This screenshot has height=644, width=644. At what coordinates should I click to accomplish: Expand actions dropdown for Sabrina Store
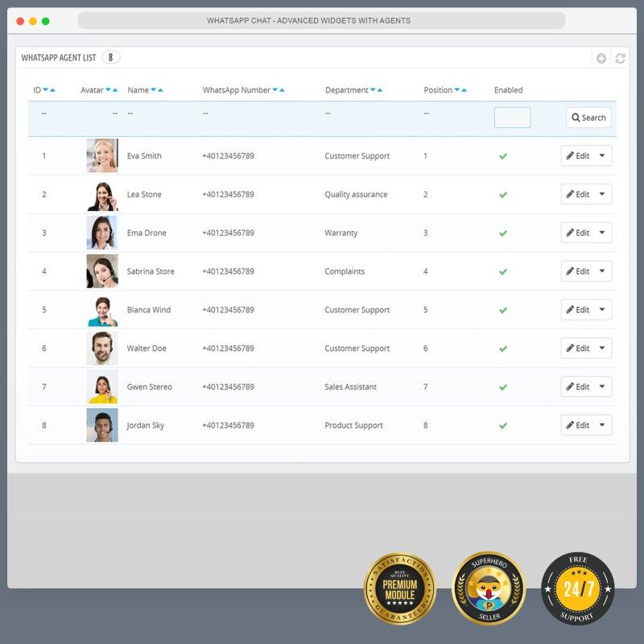coord(602,271)
